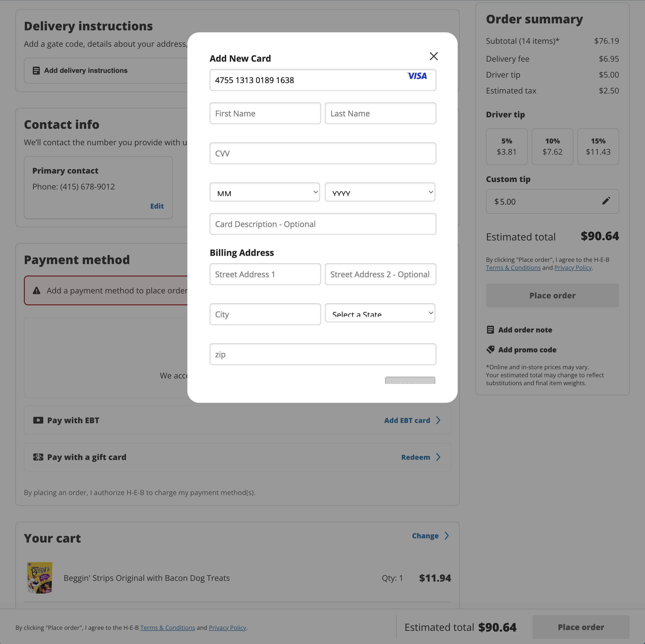Click the Pay with EBT card icon
This screenshot has width=645, height=644.
38,420
